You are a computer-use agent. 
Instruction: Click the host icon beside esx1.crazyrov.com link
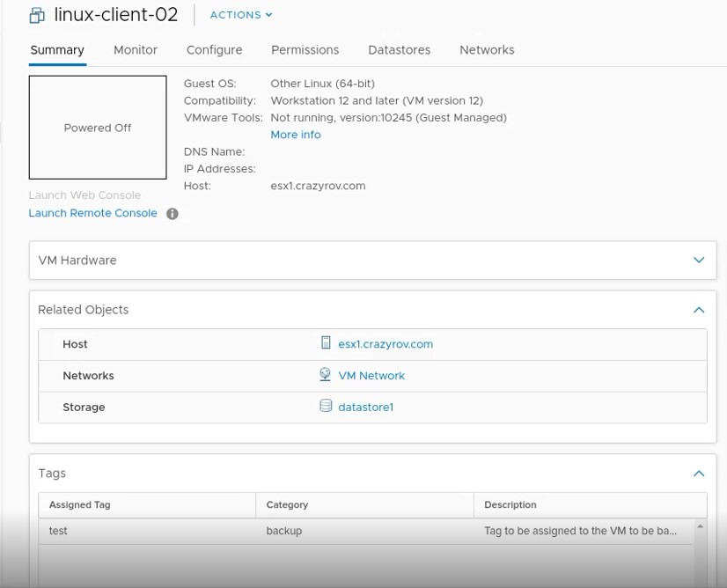[326, 342]
